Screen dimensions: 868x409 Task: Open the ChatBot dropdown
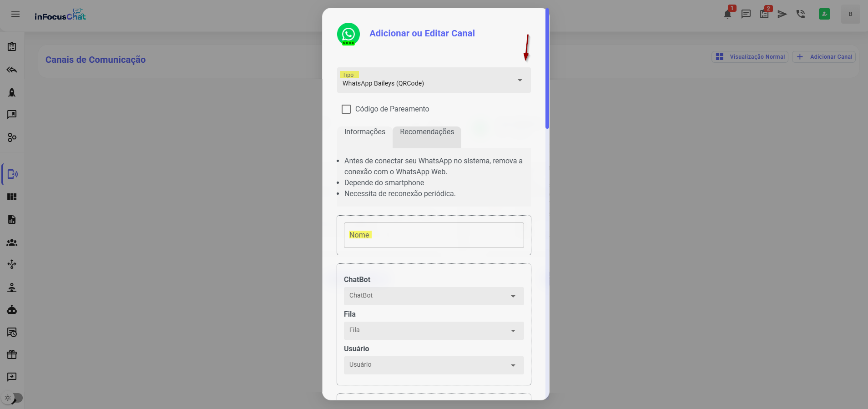pos(434,296)
